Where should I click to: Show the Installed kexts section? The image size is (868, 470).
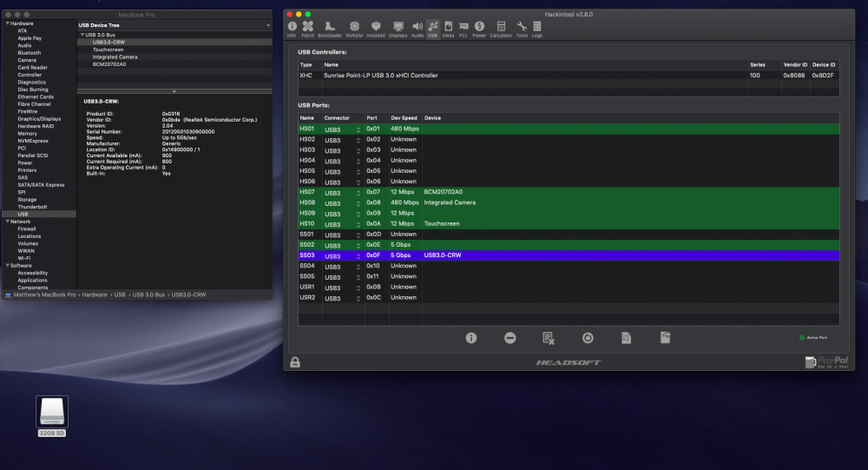click(375, 30)
